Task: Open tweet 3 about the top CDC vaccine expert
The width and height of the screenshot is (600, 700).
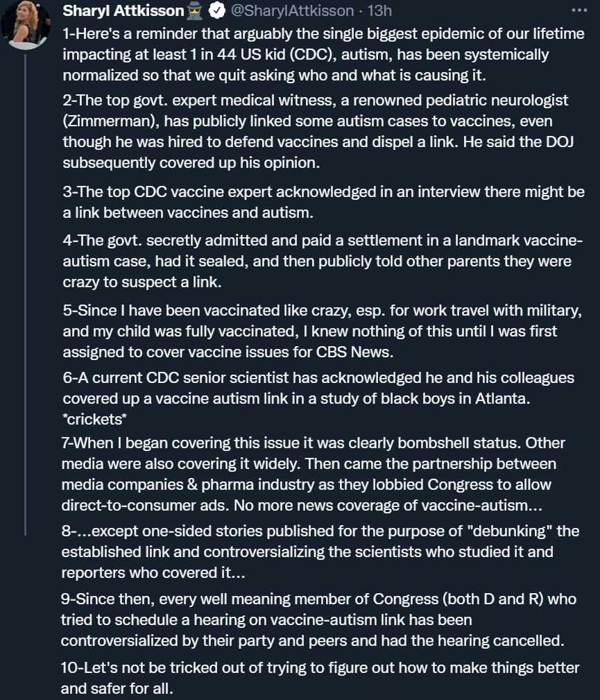Action: [x=324, y=202]
